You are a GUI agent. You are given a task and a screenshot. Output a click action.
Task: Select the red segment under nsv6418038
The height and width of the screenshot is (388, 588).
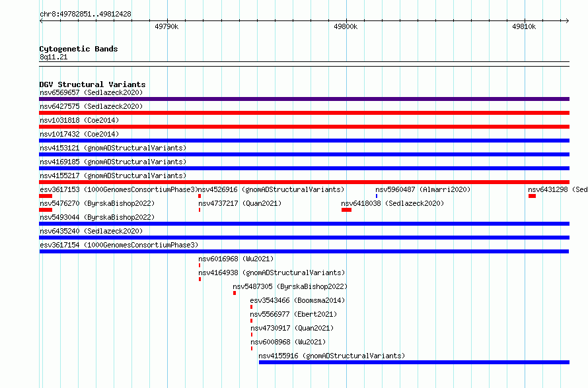click(x=346, y=210)
